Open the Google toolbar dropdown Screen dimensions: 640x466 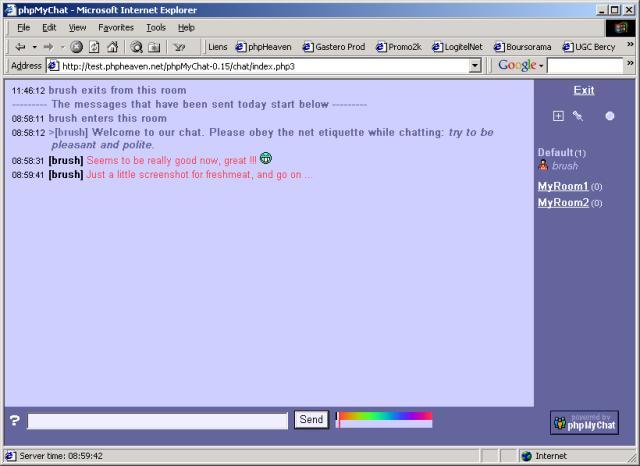point(540,66)
